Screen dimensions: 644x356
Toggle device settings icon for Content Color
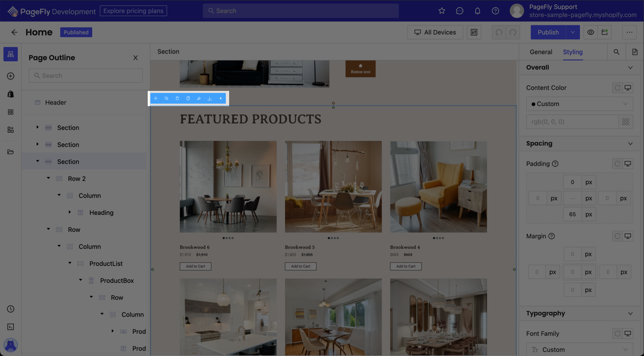pos(628,88)
